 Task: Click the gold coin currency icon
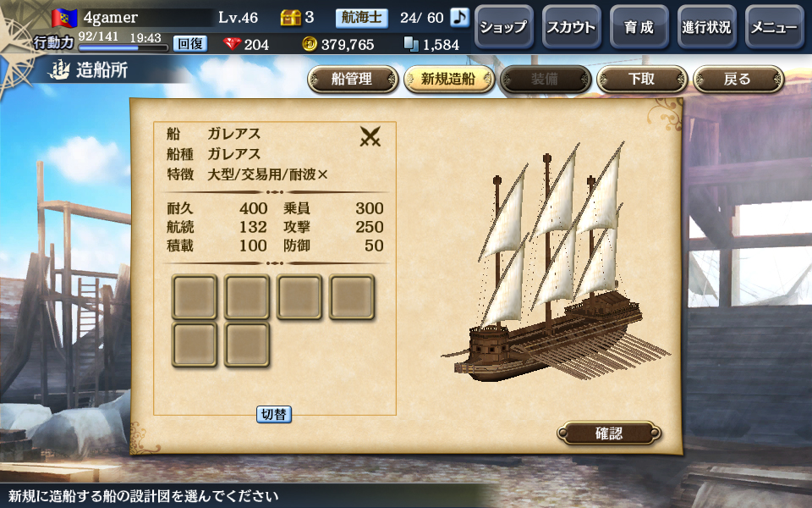tap(310, 44)
